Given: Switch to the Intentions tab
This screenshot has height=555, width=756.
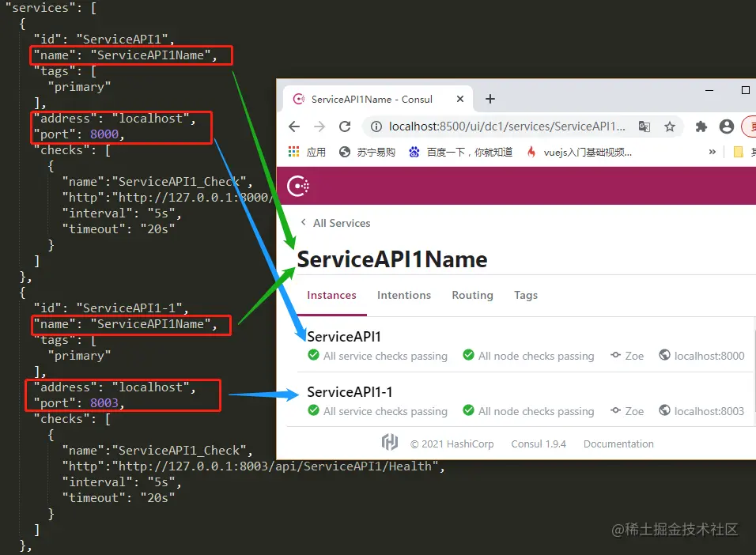Looking at the screenshot, I should pyautogui.click(x=404, y=295).
